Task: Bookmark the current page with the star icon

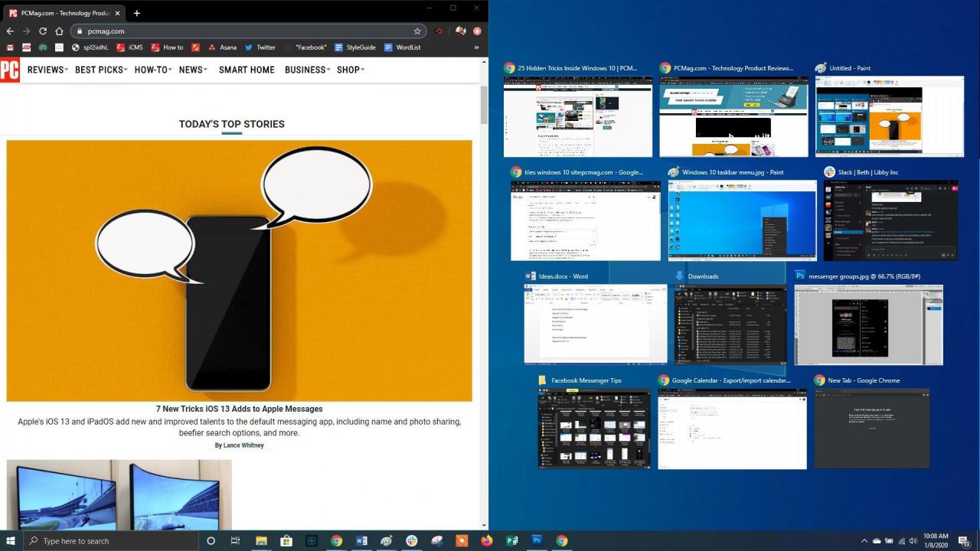Action: 418,31
